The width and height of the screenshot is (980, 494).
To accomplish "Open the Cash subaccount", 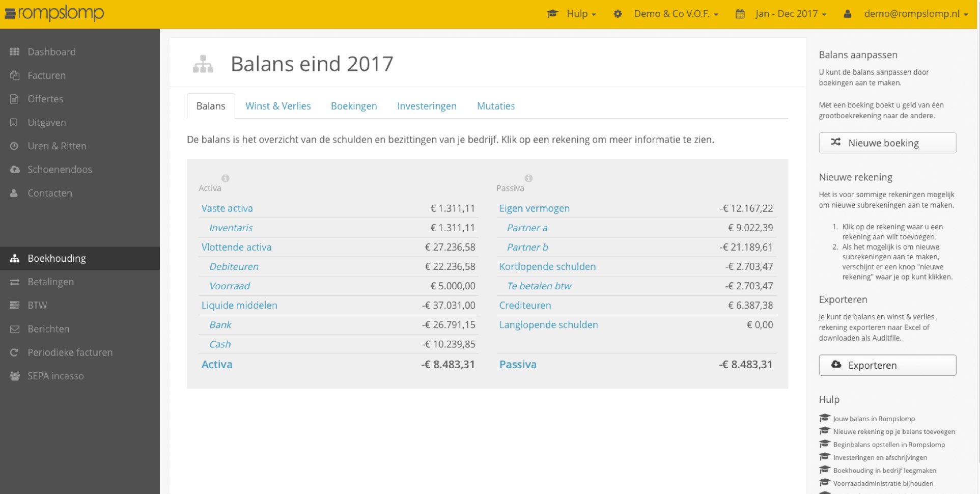I will point(220,344).
